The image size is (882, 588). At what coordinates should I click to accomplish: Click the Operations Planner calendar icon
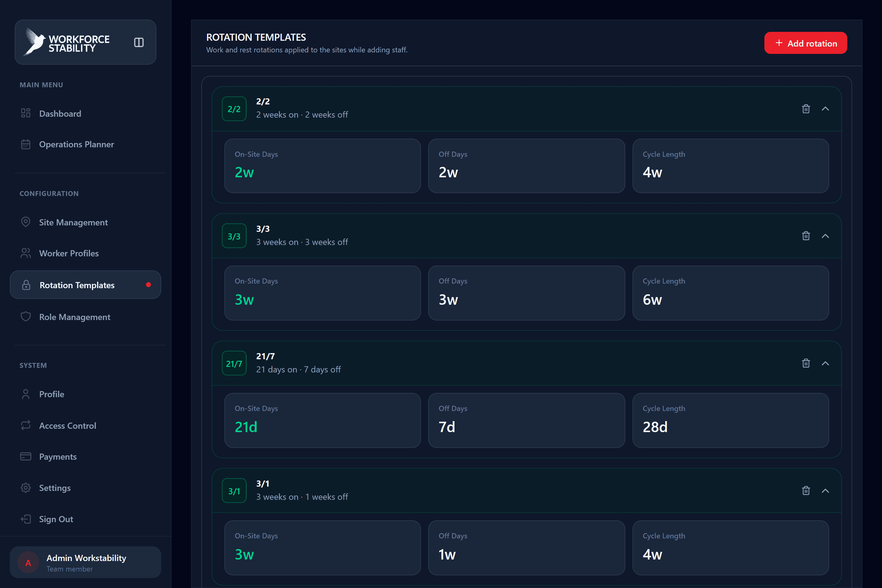[25, 144]
